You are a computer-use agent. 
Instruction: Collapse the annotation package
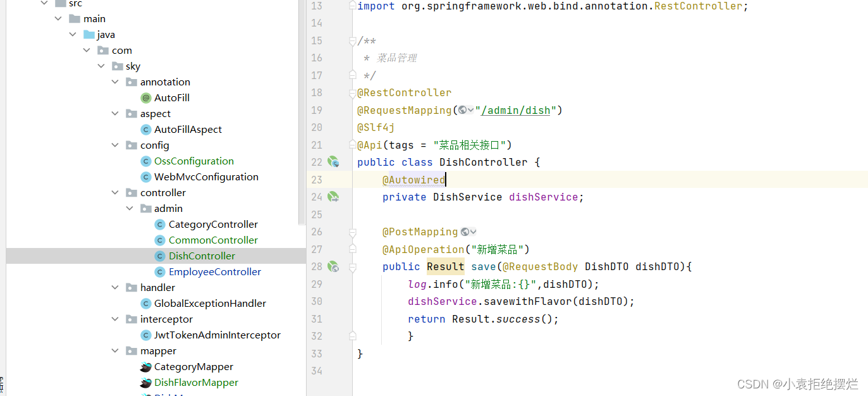(x=115, y=82)
